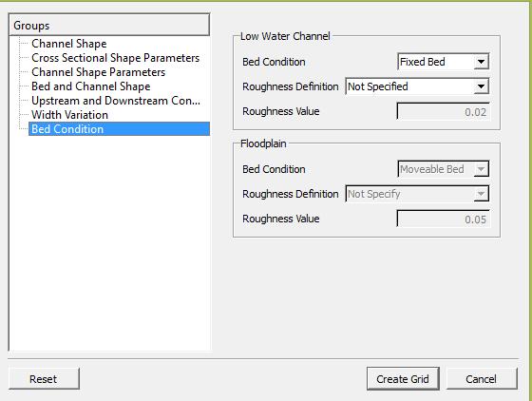The width and height of the screenshot is (532, 401).
Task: Click the highlighted Bed Condition tree item
Action: point(119,129)
